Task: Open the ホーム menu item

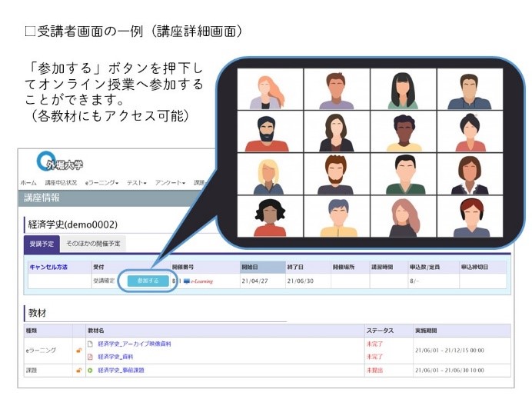Action: [28, 183]
